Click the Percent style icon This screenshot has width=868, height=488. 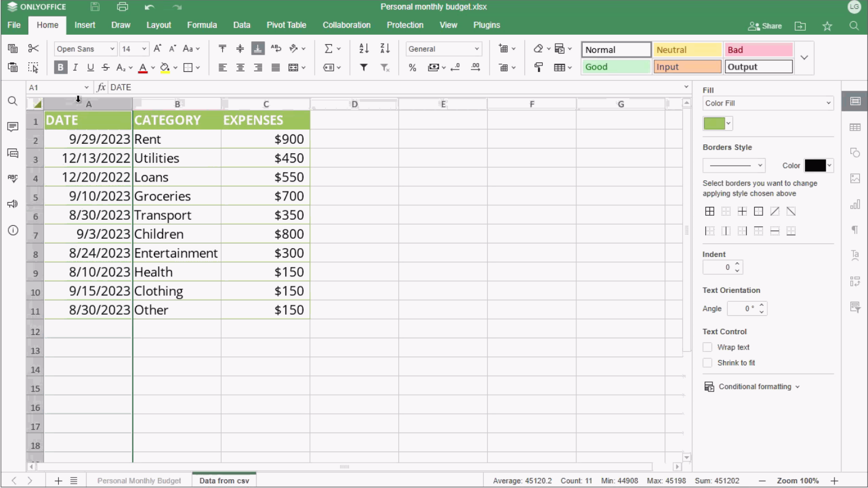pyautogui.click(x=412, y=68)
